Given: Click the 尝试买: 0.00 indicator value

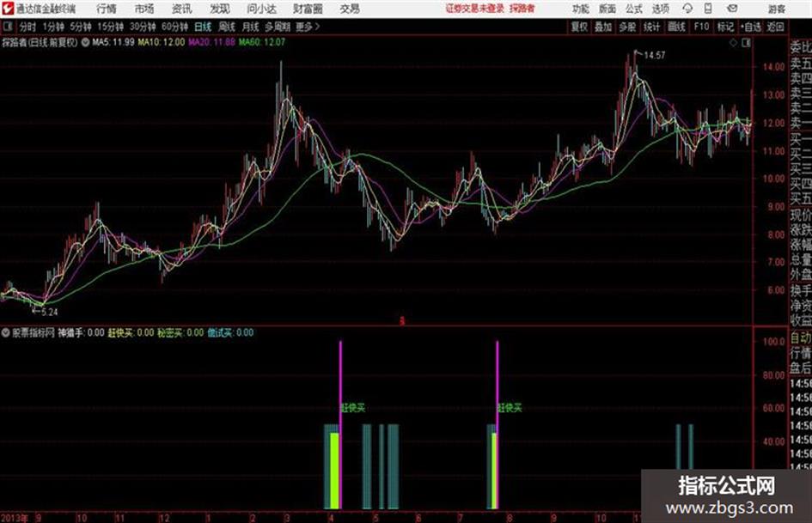Looking at the screenshot, I should [230, 332].
